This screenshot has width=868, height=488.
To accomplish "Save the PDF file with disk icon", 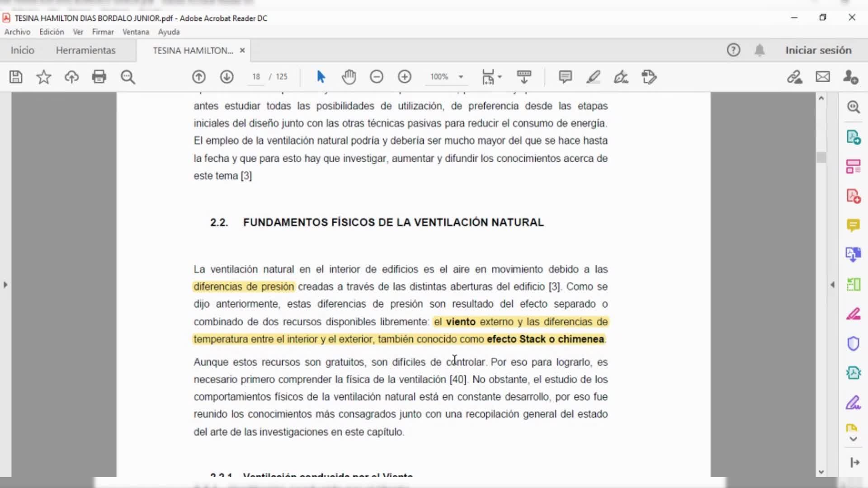I will (x=16, y=77).
